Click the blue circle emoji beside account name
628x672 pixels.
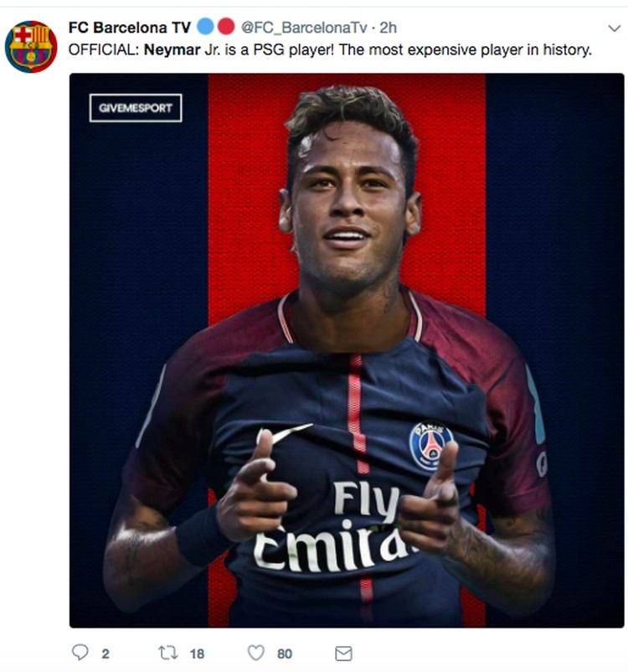tap(205, 27)
